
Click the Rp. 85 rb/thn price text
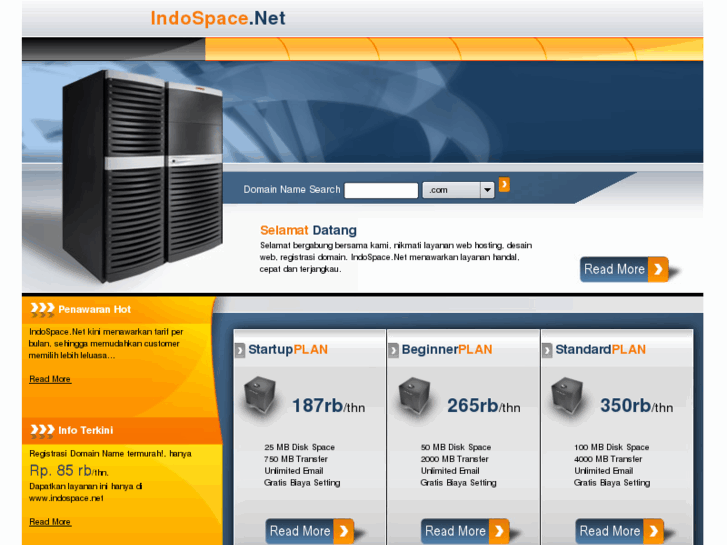coord(69,471)
